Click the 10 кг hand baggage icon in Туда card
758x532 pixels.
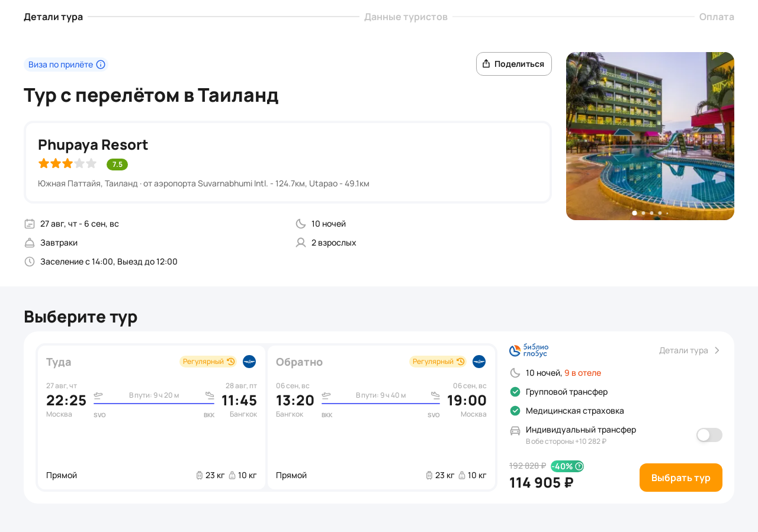coord(232,475)
